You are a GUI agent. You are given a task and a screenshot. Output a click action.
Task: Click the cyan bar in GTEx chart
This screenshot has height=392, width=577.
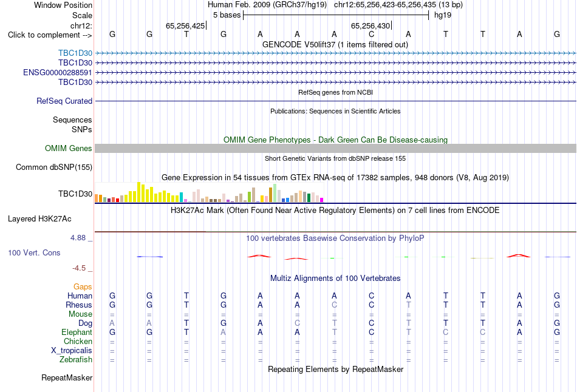[181, 197]
